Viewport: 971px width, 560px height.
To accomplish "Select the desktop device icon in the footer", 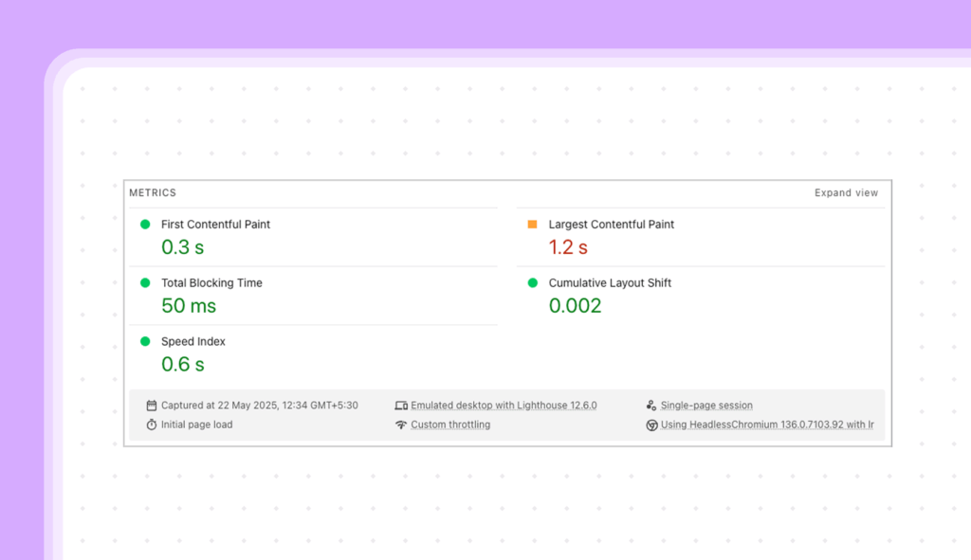I will click(x=401, y=405).
